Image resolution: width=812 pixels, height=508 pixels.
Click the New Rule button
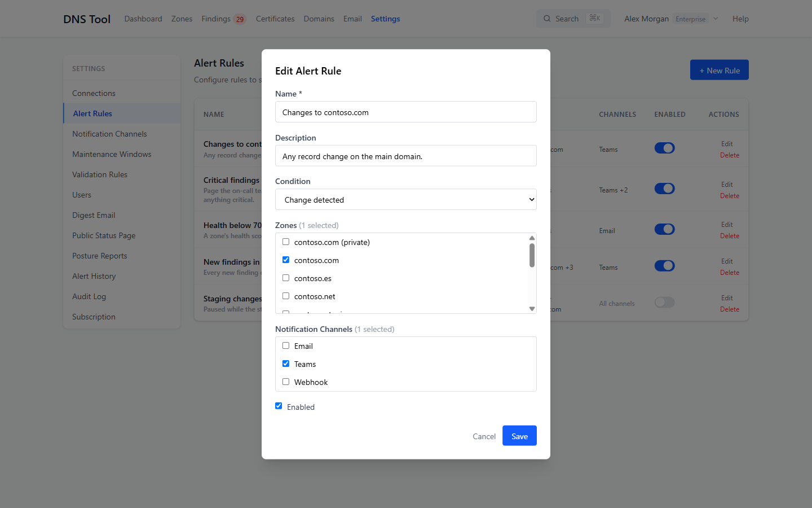720,70
